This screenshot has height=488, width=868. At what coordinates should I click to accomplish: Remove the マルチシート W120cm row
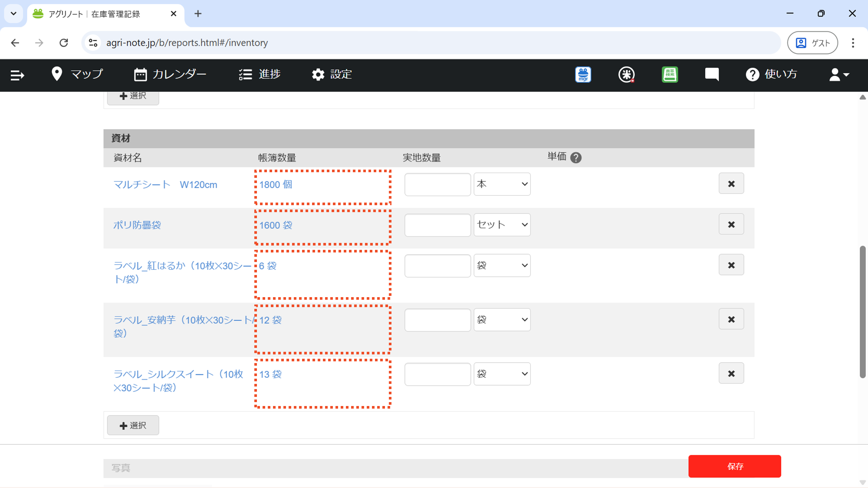[731, 183]
